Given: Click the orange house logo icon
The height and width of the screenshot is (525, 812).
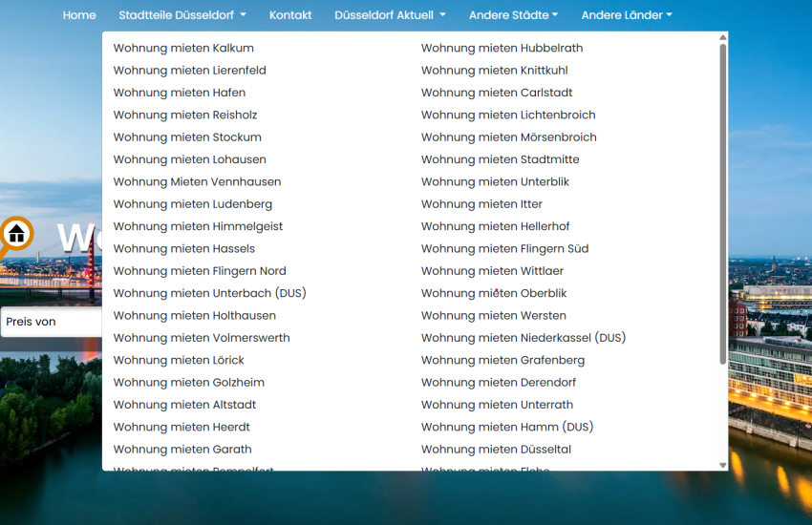Looking at the screenshot, I should coord(16,234).
